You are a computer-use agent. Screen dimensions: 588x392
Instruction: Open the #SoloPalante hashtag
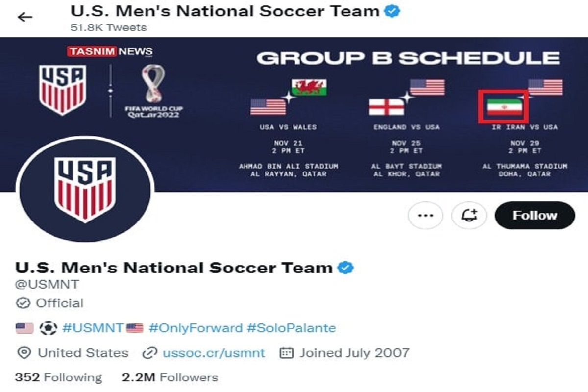pos(292,328)
